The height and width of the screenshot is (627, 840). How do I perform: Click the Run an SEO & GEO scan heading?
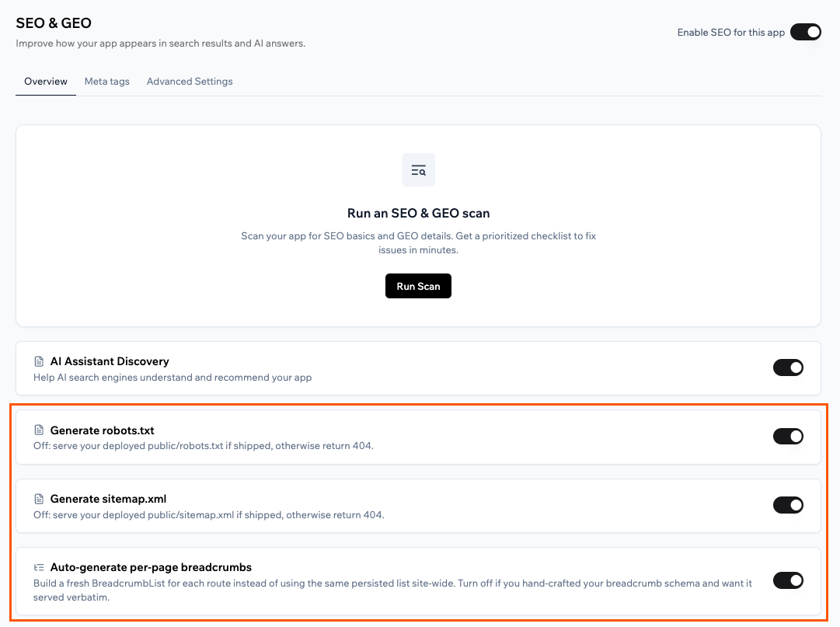pos(418,213)
